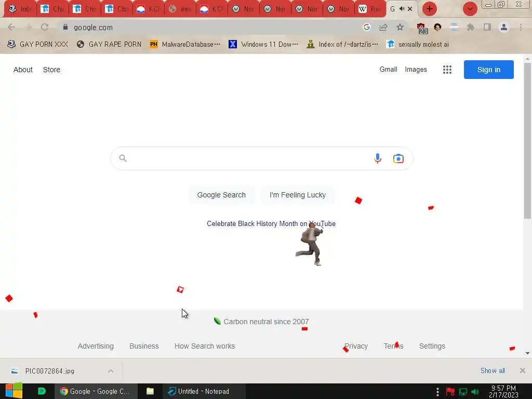Image resolution: width=532 pixels, height=399 pixels.
Task: Open Celebrate Black History Month link
Action: [x=271, y=223]
